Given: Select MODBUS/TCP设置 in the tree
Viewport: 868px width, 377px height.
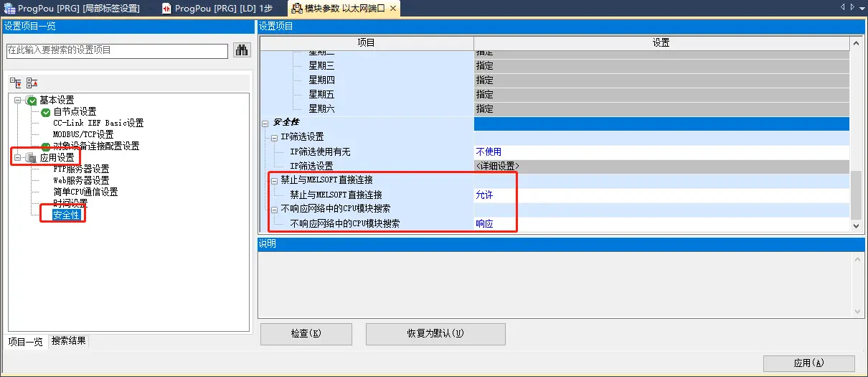Looking at the screenshot, I should pyautogui.click(x=83, y=134).
